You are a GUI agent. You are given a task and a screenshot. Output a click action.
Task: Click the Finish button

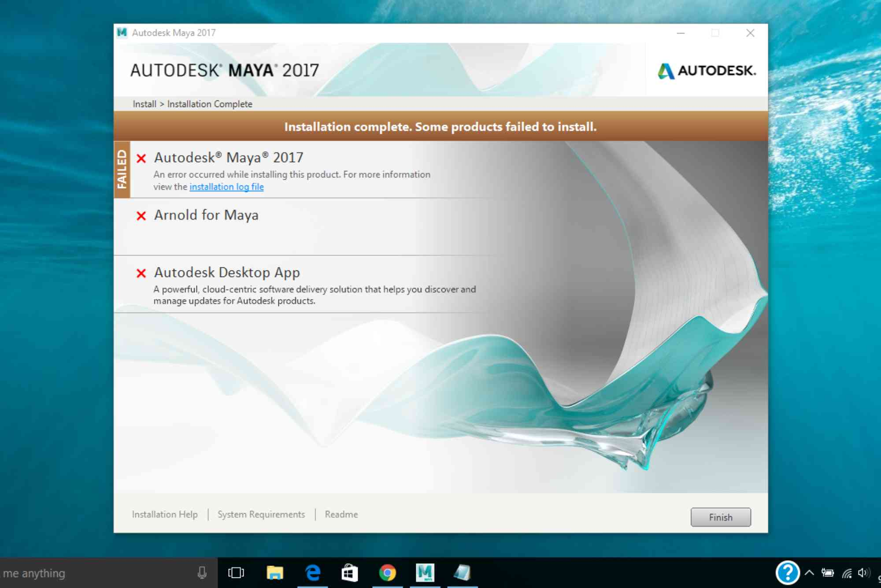pyautogui.click(x=721, y=517)
